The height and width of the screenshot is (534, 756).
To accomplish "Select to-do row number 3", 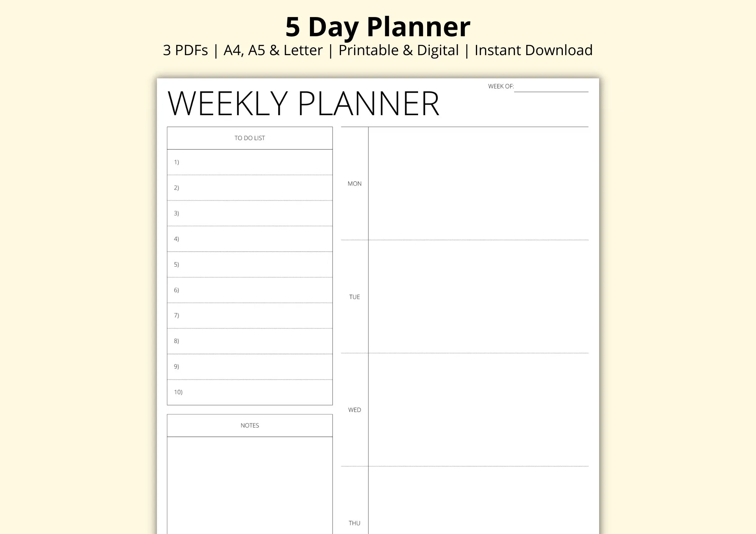I will click(x=249, y=213).
